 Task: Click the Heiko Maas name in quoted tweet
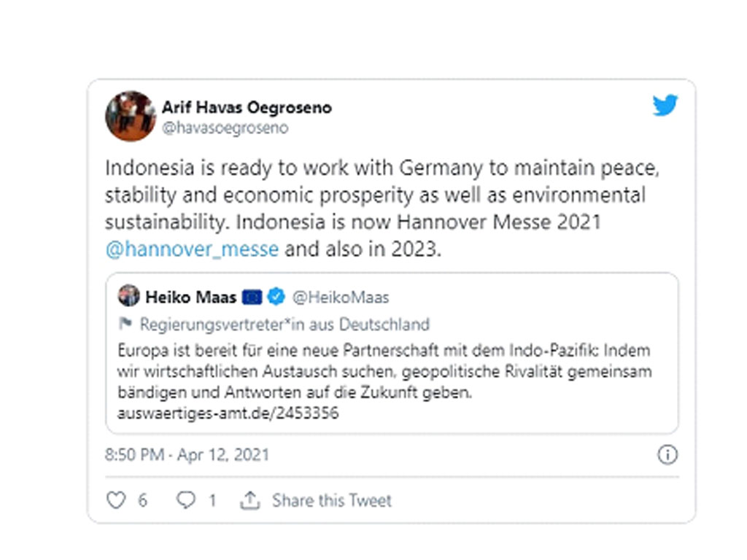click(x=190, y=297)
